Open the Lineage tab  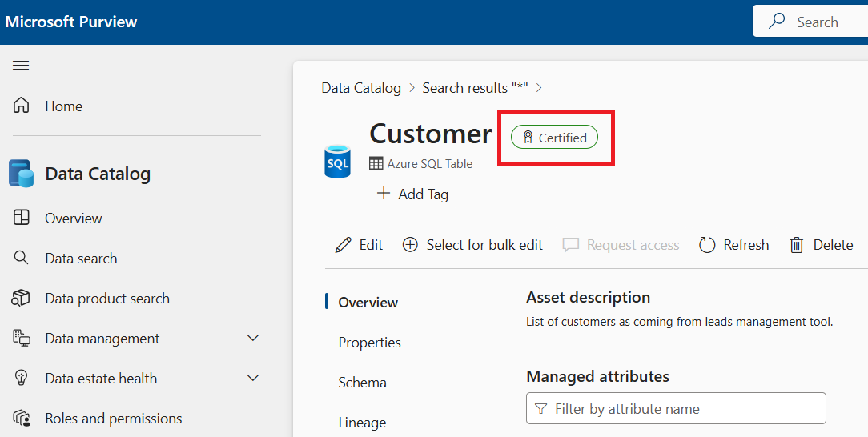click(x=362, y=423)
